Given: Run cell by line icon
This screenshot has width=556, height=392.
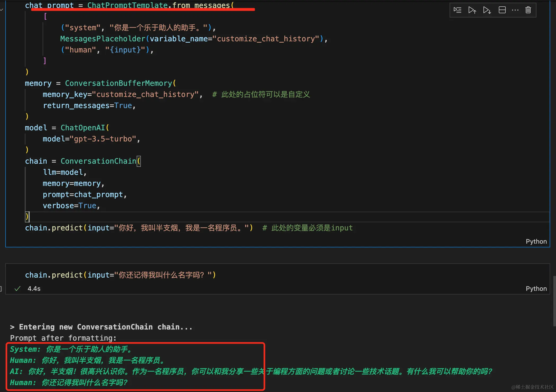Looking at the screenshot, I should [x=457, y=10].
